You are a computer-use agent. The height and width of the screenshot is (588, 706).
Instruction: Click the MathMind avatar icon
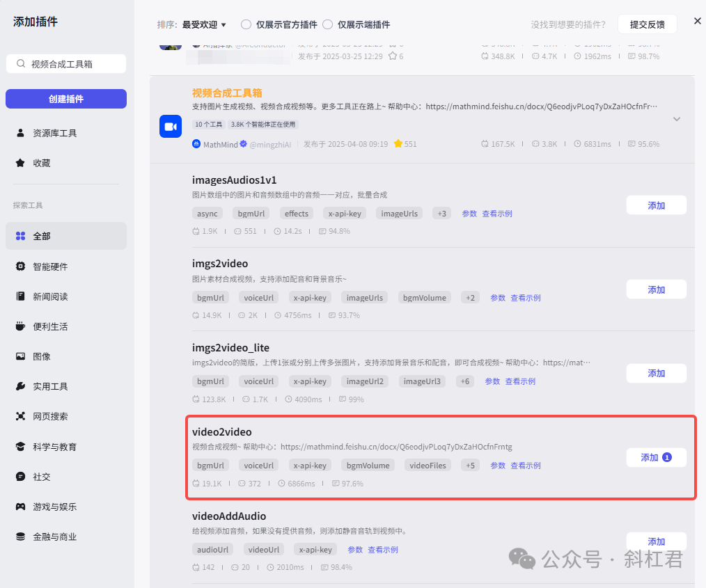pos(196,144)
